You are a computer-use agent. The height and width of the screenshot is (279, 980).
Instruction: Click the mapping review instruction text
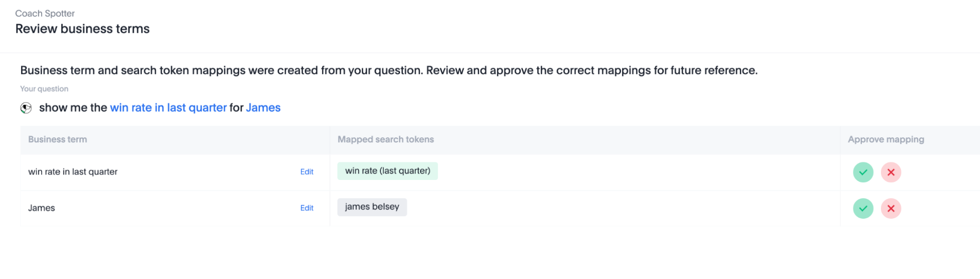tap(389, 71)
